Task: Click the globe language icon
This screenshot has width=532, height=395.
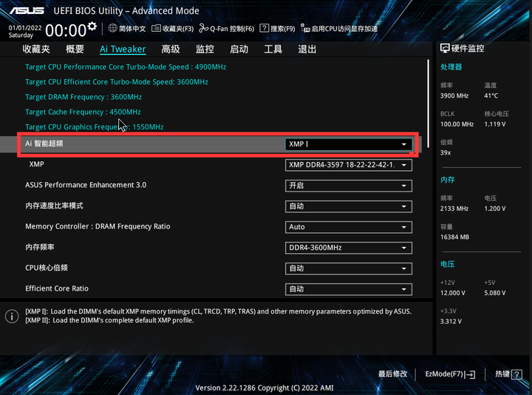Action: point(112,28)
